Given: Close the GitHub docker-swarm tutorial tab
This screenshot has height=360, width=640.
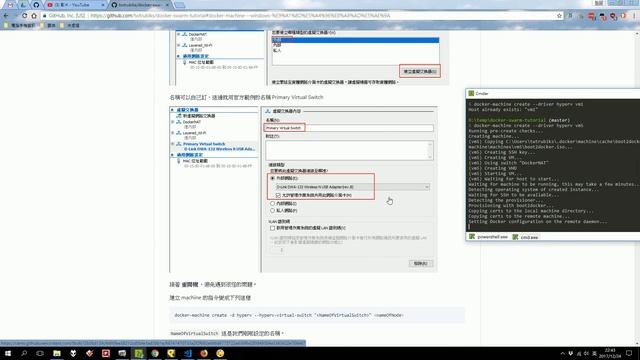Looking at the screenshot, I should [x=167, y=5].
